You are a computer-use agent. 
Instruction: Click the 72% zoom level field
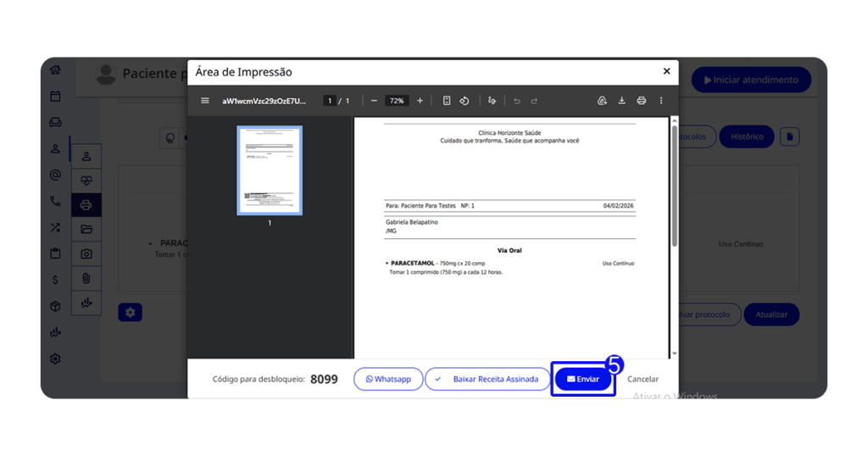coord(396,101)
